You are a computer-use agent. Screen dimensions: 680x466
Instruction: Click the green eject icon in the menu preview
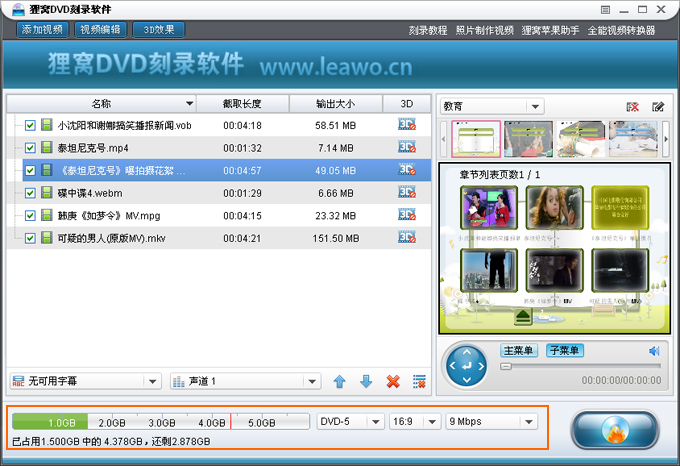tap(523, 316)
